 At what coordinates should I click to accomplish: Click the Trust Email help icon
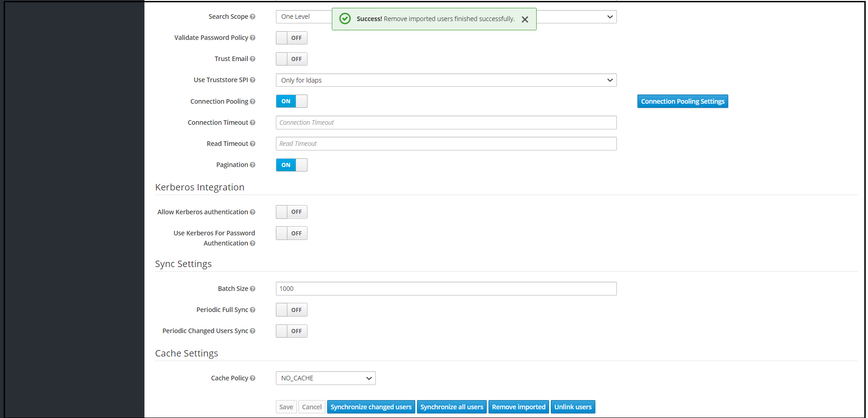(253, 59)
